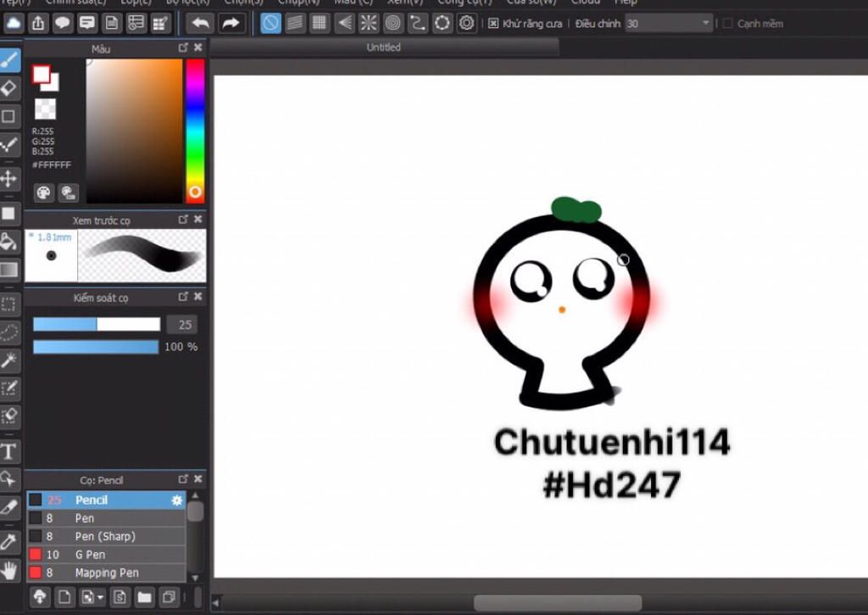
Task: Switch to the Untitled canvas tab
Action: point(384,48)
